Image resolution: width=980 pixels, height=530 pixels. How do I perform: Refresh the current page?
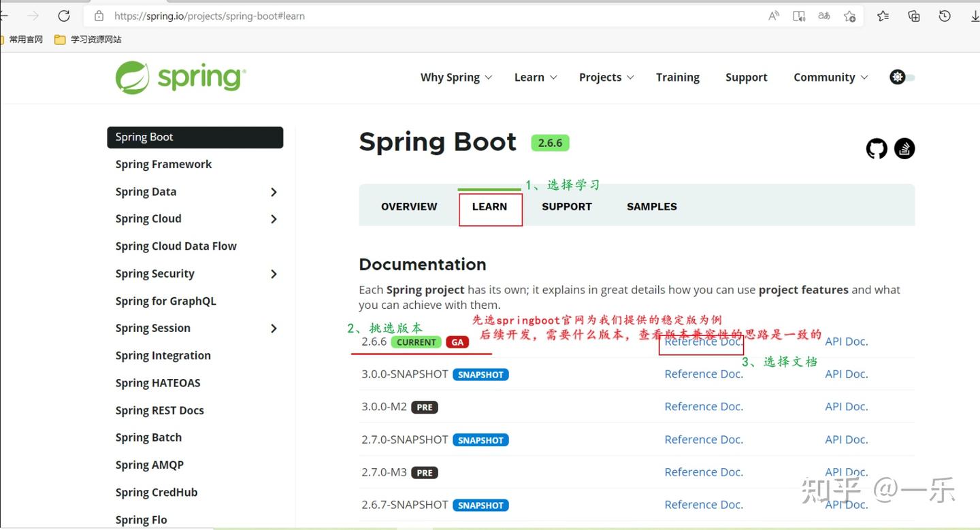coord(63,16)
